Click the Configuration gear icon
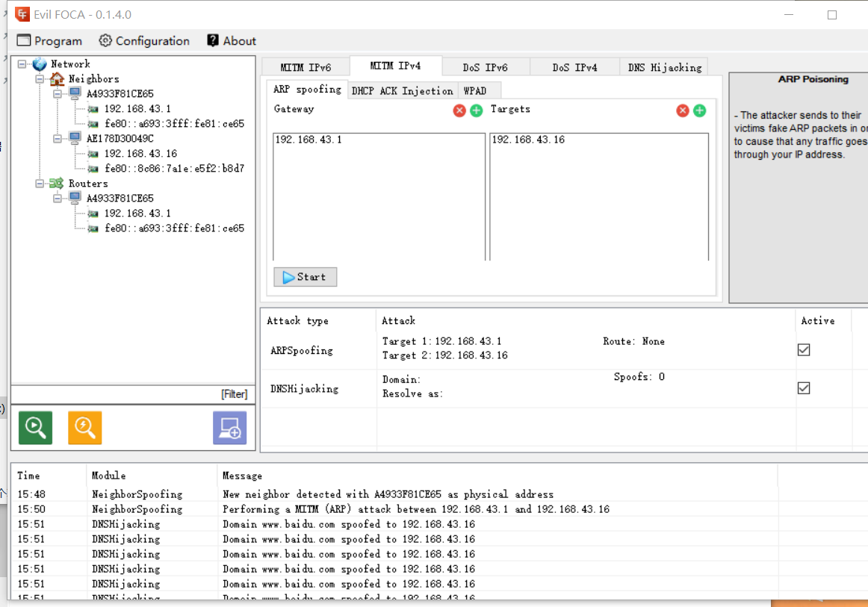The width and height of the screenshot is (868, 607). click(x=105, y=40)
